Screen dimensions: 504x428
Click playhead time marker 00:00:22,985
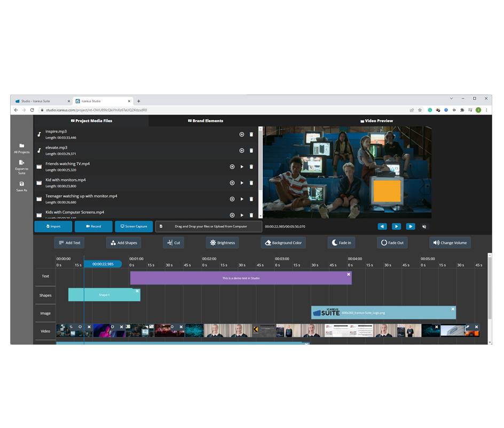[x=103, y=264]
